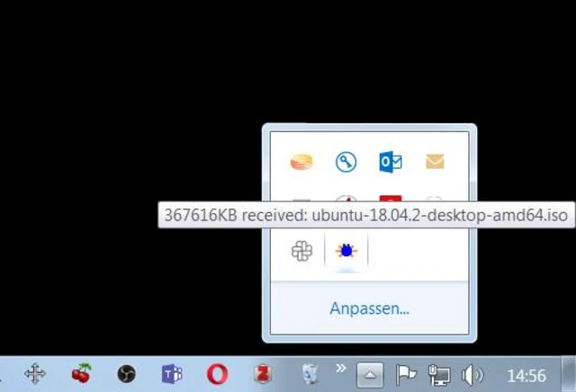Screen dimensions: 576x392
Task: Launch CherryTree cherries icon in taskbar
Action: [81, 374]
